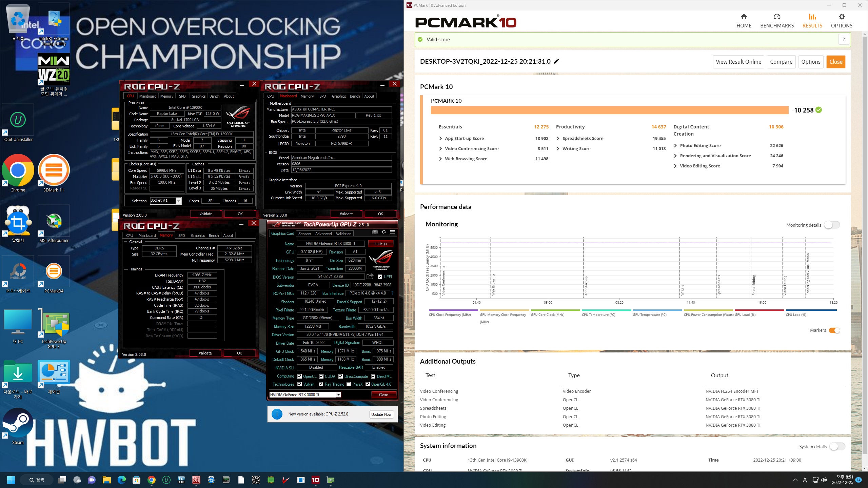The width and height of the screenshot is (868, 488).
Task: Toggle the DirectCompute checkbox in GPU-Z
Action: click(x=340, y=376)
